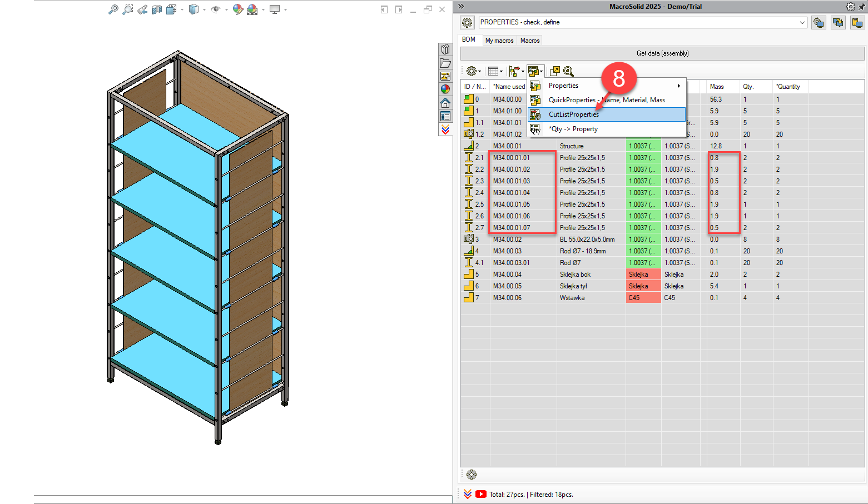This screenshot has height=504, width=868.
Task: Open the Resources home tab icon
Action: (x=445, y=103)
